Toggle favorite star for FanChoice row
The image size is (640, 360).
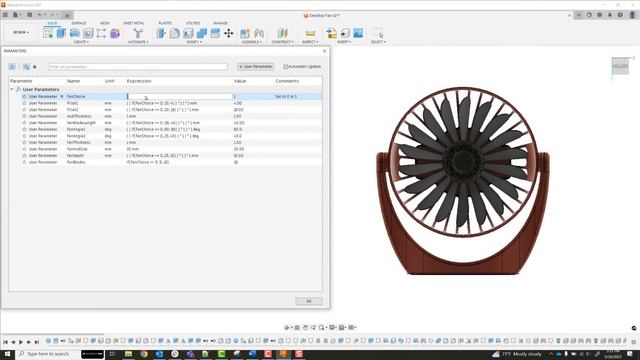[x=24, y=97]
